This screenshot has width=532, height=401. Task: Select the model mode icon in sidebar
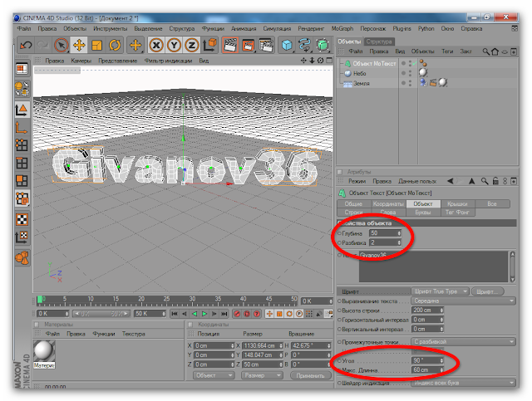click(22, 109)
